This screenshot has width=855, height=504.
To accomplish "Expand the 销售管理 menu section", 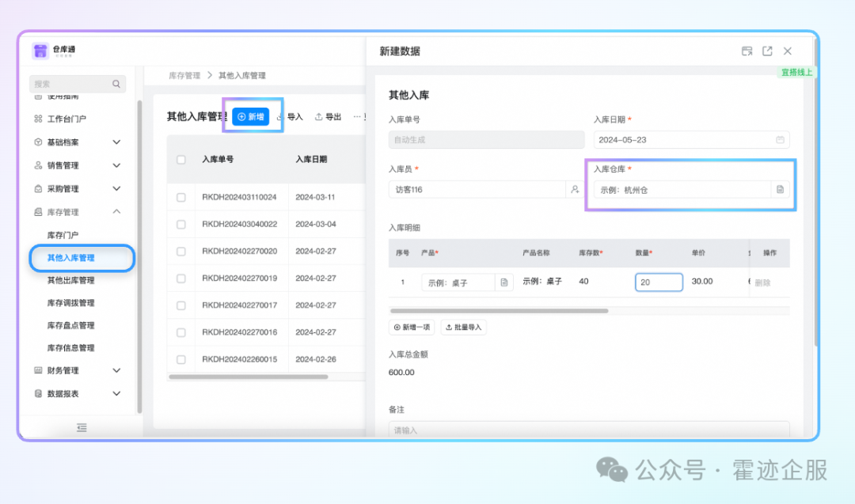I will click(116, 165).
